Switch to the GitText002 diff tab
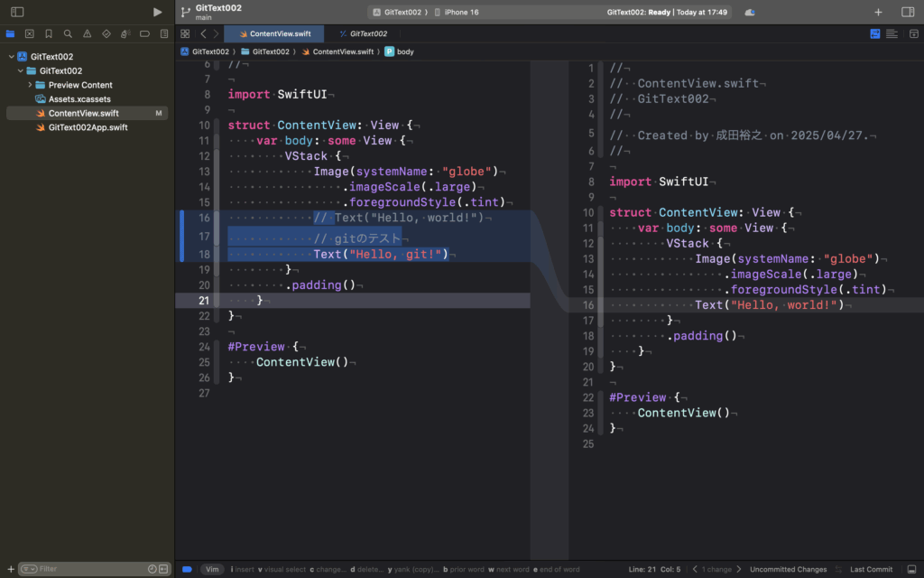 pos(363,33)
